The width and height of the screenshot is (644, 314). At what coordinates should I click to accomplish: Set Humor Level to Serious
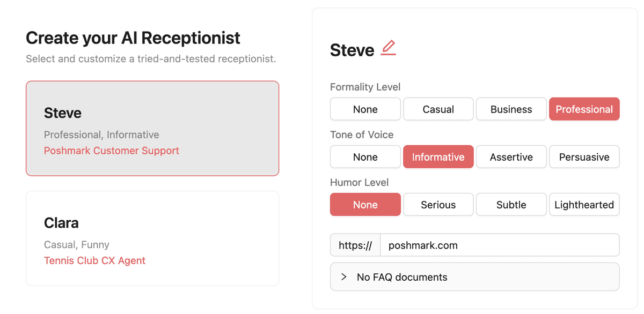[438, 204]
